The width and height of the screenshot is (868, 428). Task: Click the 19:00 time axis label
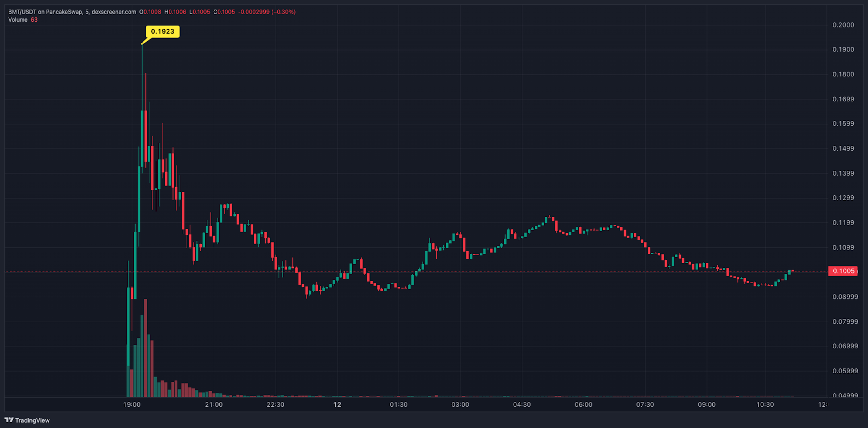tap(132, 405)
